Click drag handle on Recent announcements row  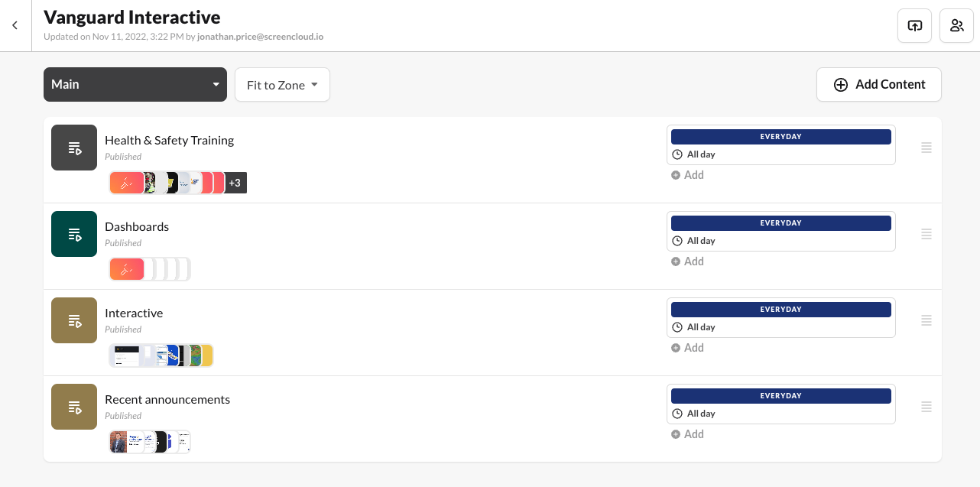[926, 407]
